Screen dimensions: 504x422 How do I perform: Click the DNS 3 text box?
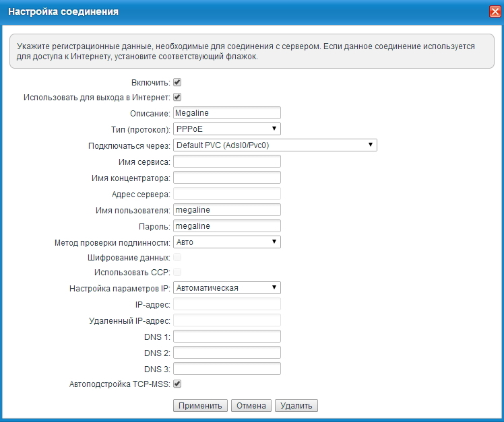click(226, 369)
